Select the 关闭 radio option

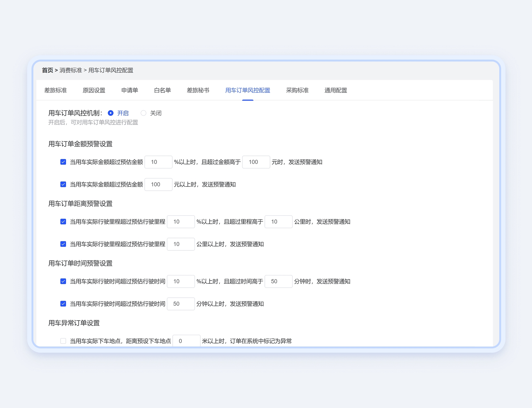tap(143, 113)
